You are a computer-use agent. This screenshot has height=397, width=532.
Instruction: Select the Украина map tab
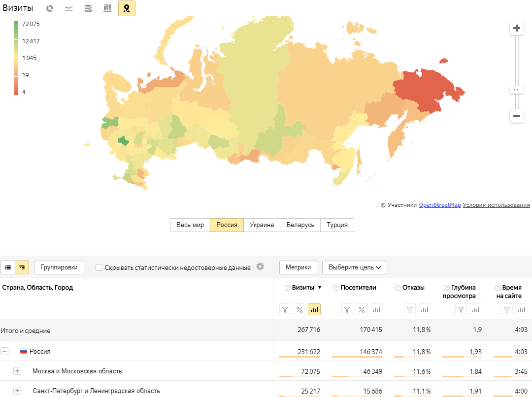pyautogui.click(x=262, y=225)
